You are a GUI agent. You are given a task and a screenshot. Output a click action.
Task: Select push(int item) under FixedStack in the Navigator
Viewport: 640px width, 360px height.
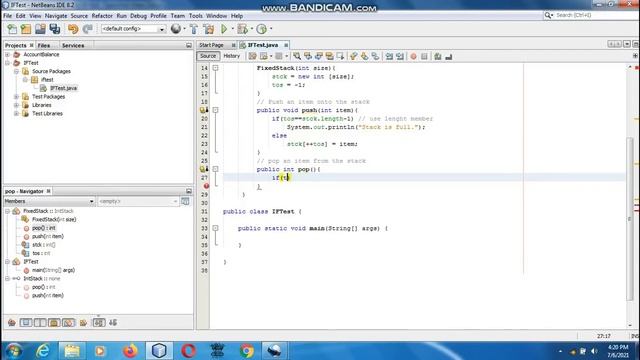point(48,236)
